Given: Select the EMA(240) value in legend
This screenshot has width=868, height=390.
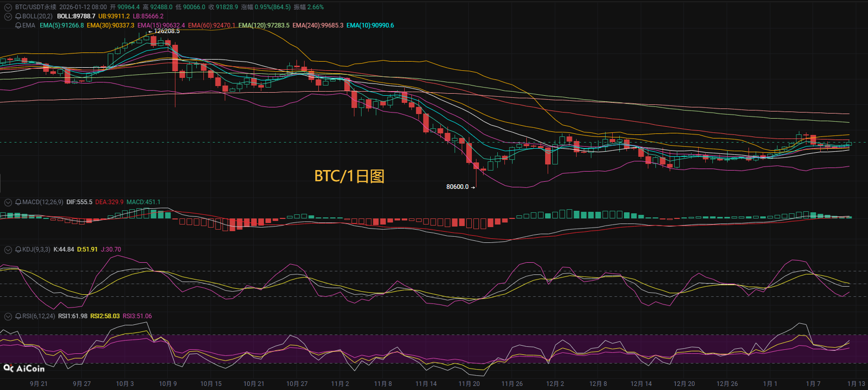Looking at the screenshot, I should (318, 25).
